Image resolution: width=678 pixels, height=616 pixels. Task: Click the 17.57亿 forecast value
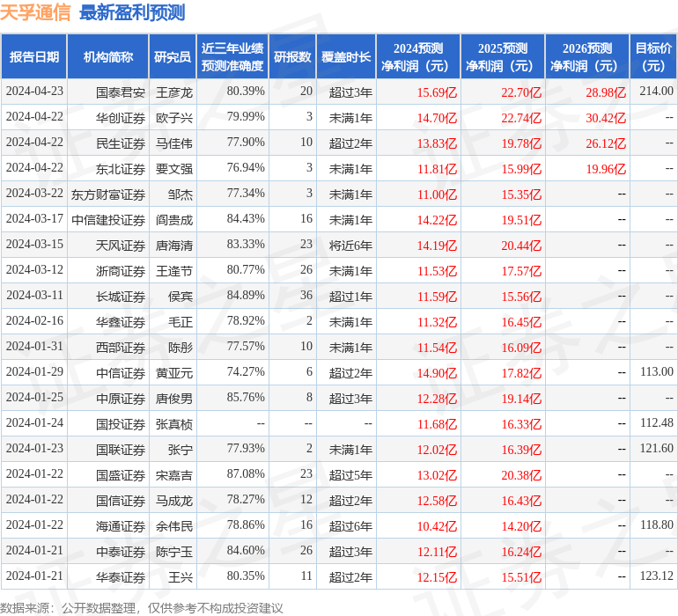pos(521,271)
